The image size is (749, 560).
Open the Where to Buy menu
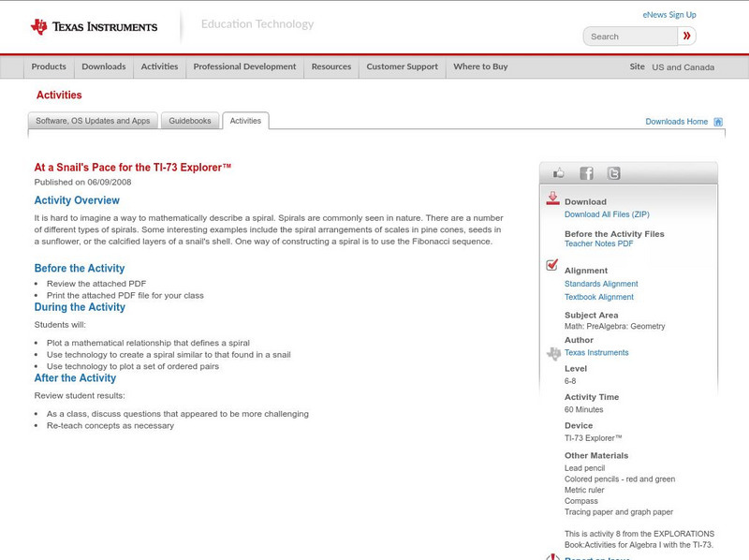(480, 66)
